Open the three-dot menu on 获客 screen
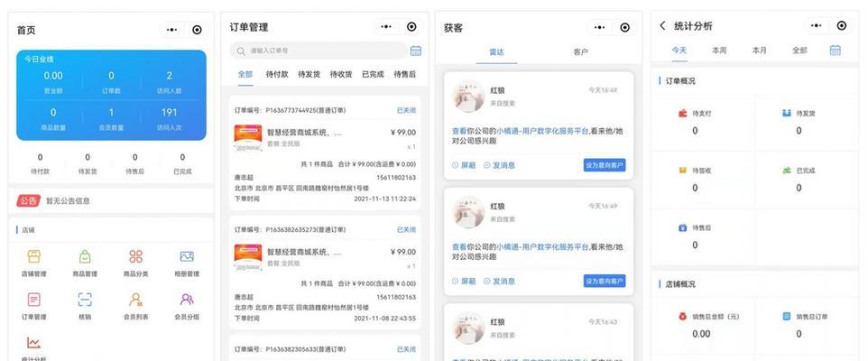 click(600, 27)
